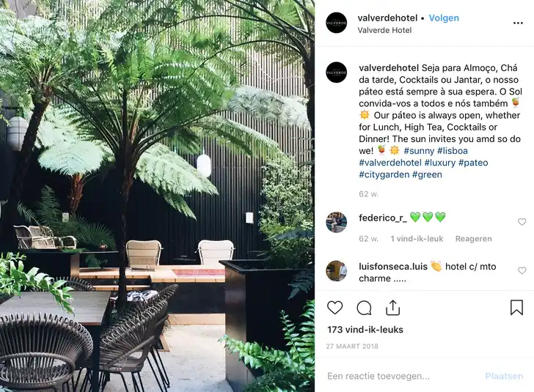The width and height of the screenshot is (534, 392).
Task: Like the comment by federico_r_
Action: [522, 222]
